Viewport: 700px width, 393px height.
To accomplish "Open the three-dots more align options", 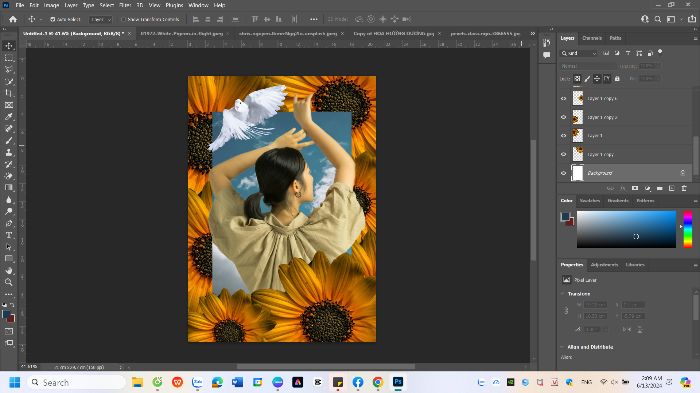I will coord(314,19).
